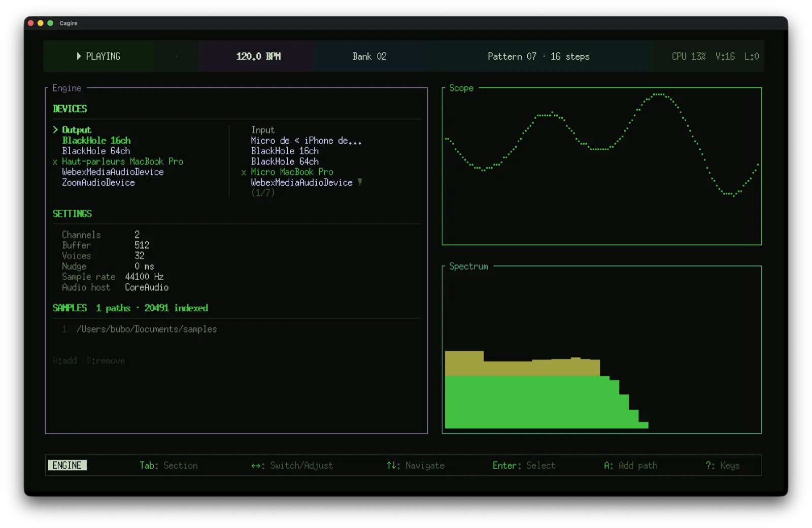Screen dimensions: 812x528
Task: Click Bank 02 in the header
Action: pos(369,56)
